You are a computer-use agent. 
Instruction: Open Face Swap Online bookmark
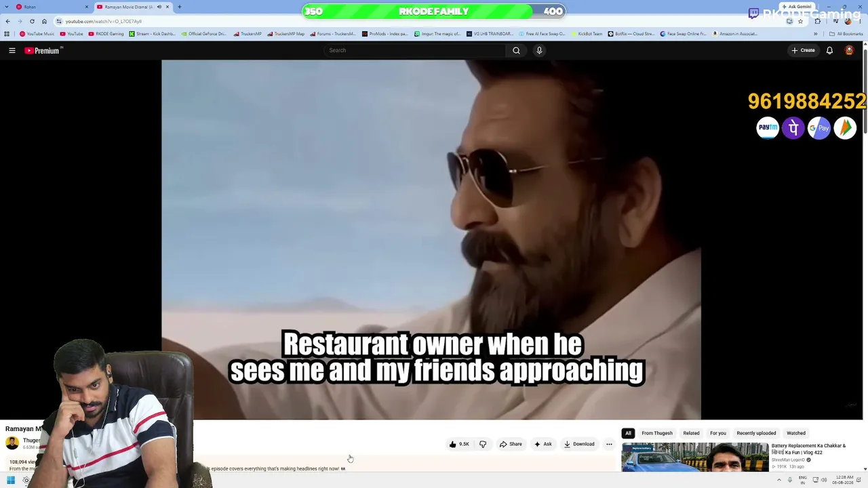pyautogui.click(x=683, y=34)
